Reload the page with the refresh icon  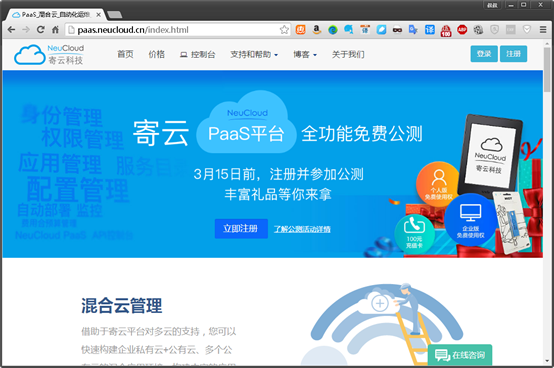pos(41,30)
